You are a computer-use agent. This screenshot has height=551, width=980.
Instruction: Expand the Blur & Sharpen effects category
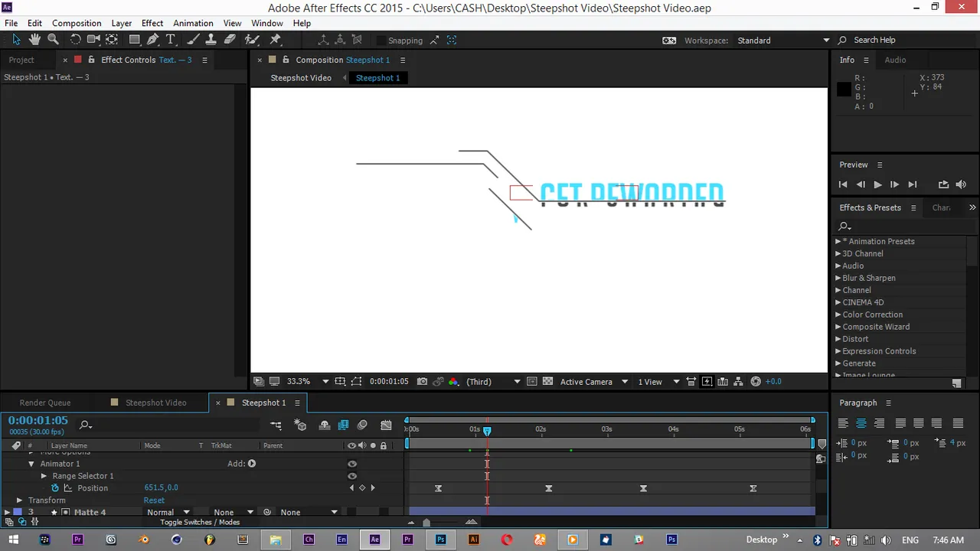[838, 278]
